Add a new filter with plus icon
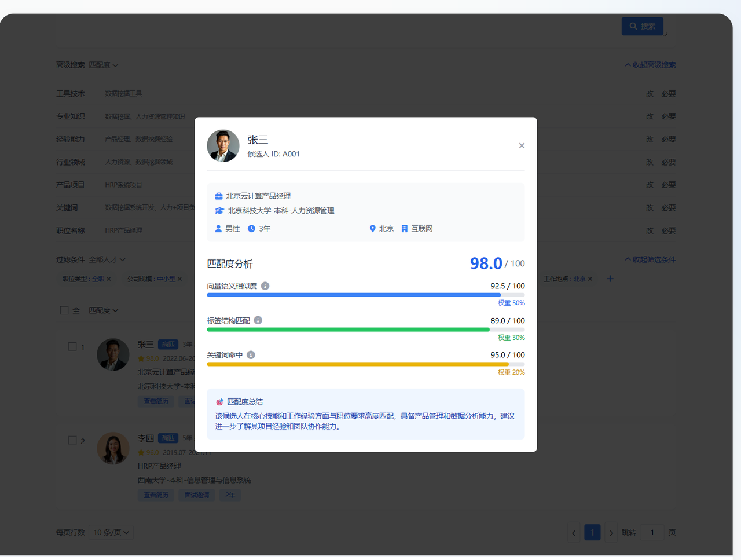 click(x=610, y=279)
